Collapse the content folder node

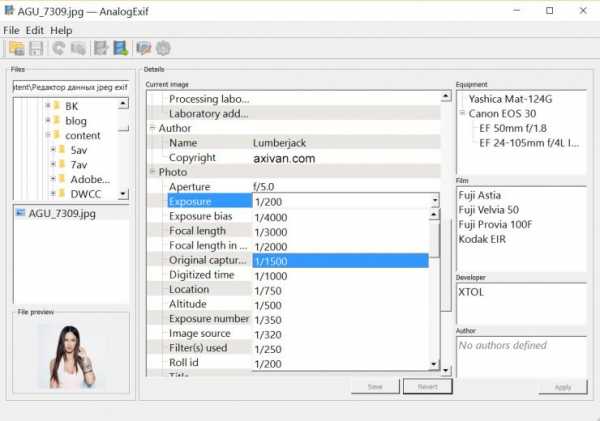coord(48,135)
